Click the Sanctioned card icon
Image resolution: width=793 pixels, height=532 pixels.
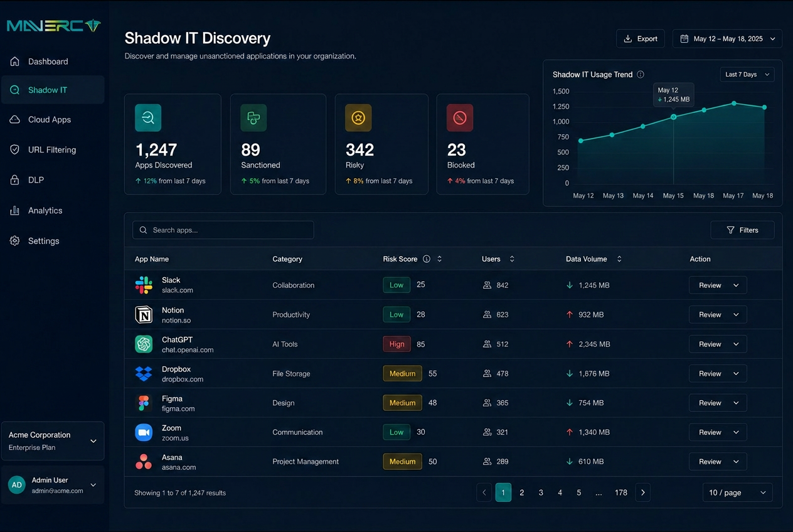pos(253,118)
